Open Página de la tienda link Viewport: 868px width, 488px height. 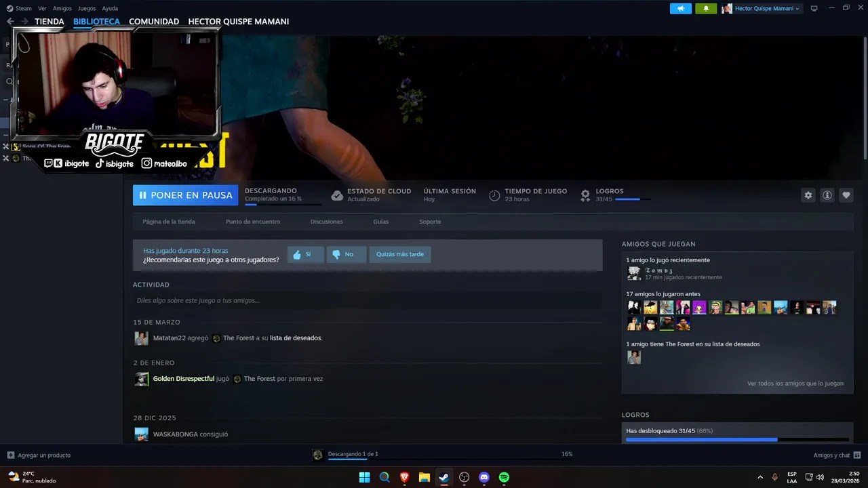pyautogui.click(x=169, y=222)
